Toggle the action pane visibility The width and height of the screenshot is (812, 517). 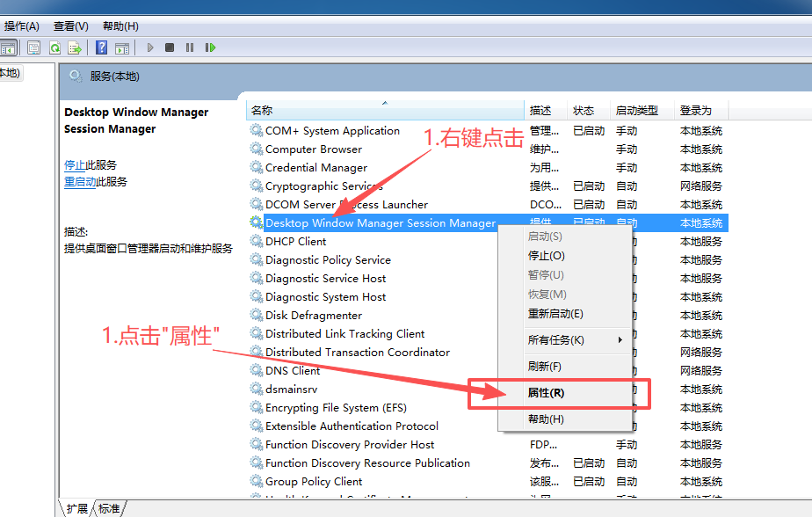120,47
